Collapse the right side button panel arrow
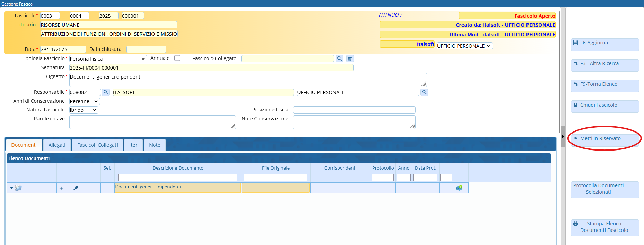This screenshot has width=644, height=245. [x=563, y=136]
